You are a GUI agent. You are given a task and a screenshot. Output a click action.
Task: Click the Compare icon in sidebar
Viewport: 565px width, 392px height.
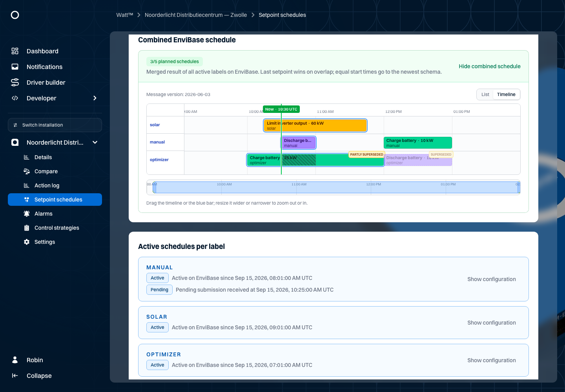[27, 171]
